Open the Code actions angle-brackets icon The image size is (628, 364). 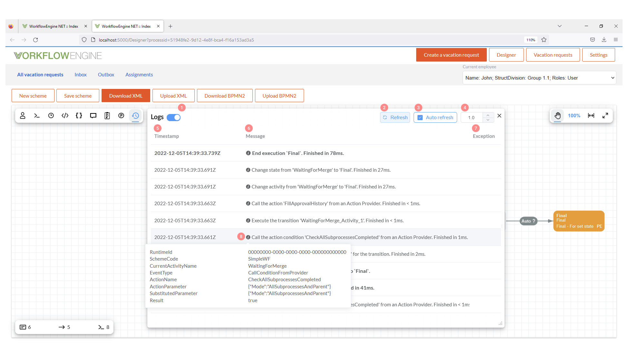point(65,116)
